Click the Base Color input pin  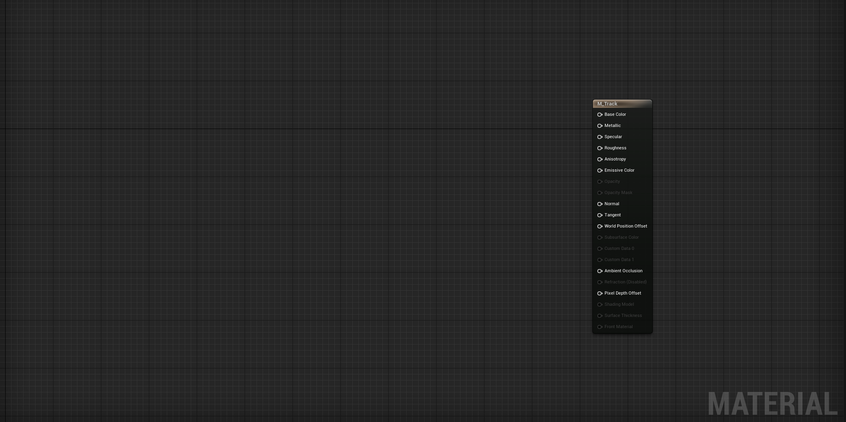click(600, 115)
